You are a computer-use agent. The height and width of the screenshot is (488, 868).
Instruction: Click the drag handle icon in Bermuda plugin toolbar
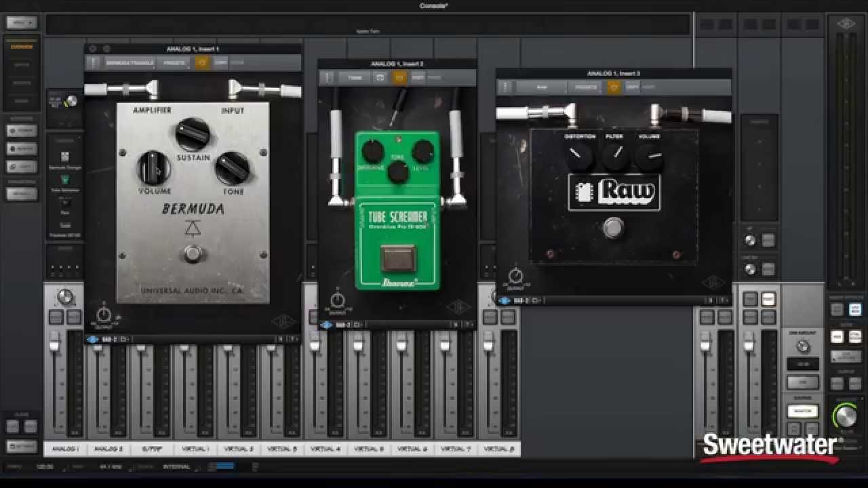[x=94, y=62]
